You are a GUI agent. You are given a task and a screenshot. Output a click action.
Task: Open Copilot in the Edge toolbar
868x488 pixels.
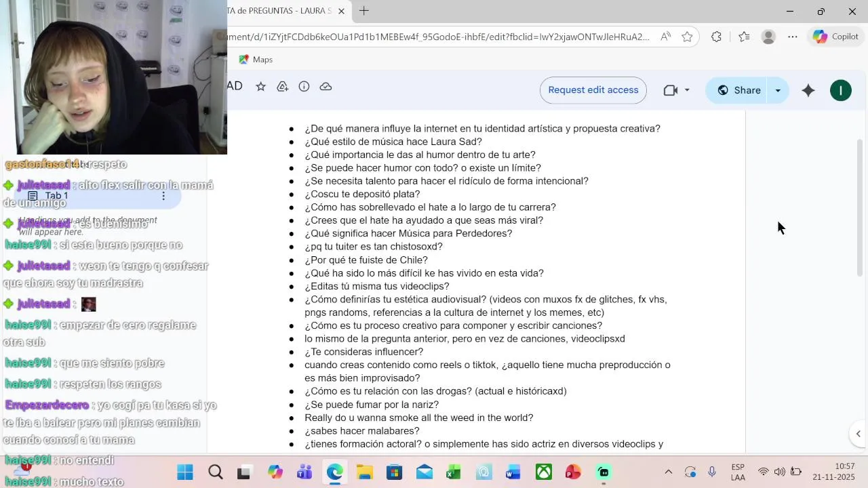[835, 37]
